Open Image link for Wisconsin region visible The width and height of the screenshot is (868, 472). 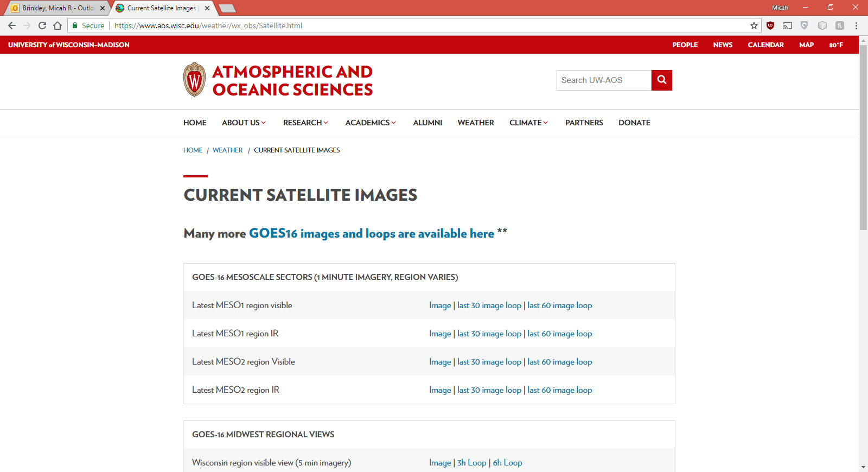pyautogui.click(x=440, y=463)
